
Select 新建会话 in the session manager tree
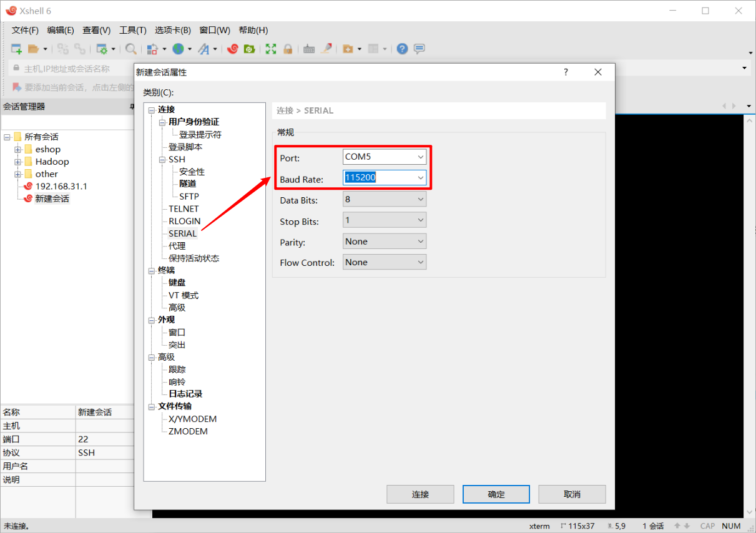coord(52,198)
